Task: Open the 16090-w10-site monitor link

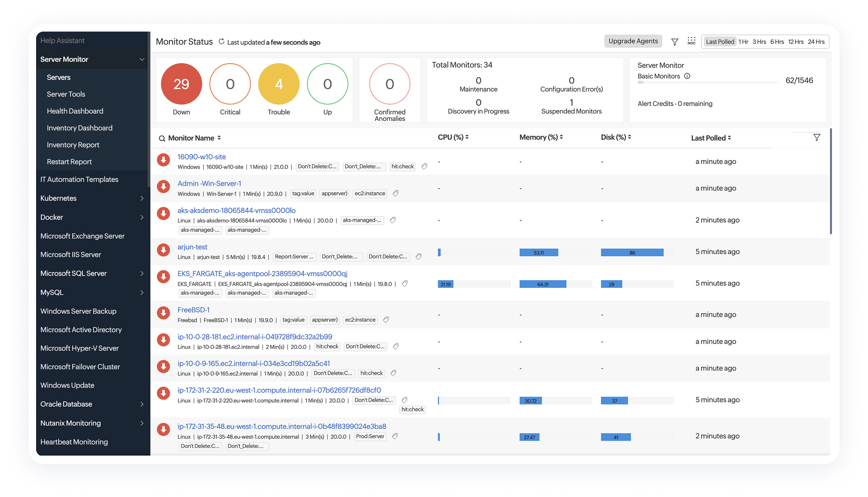Action: 201,157
